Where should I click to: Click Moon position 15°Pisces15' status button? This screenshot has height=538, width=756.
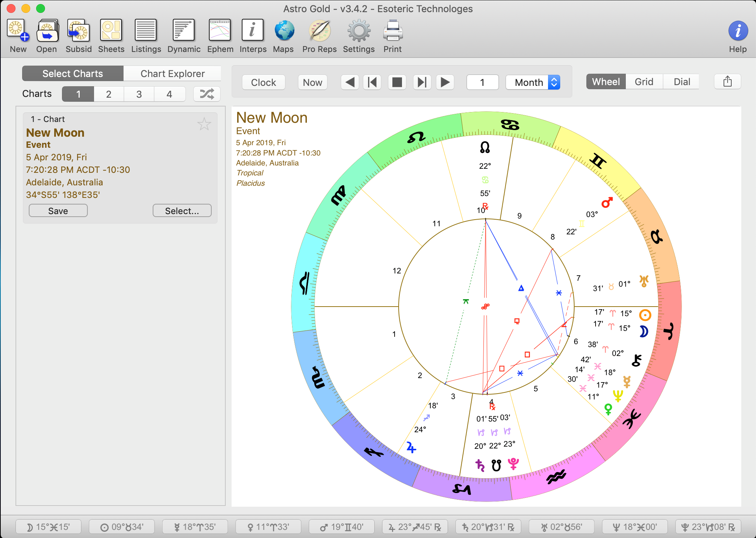[48, 527]
